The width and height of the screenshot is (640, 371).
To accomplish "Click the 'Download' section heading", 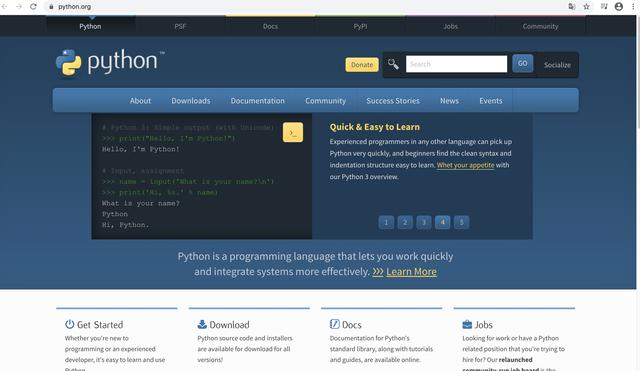I will click(x=229, y=324).
